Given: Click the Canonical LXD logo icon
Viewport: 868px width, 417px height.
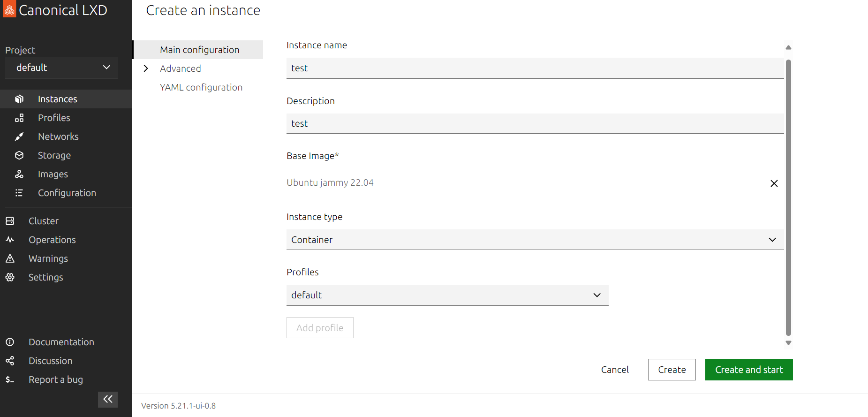Looking at the screenshot, I should 9,9.
